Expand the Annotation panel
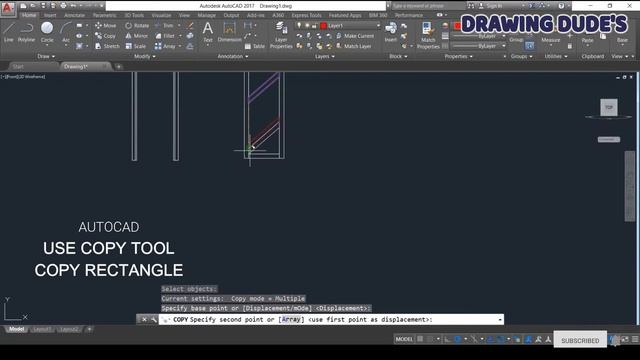The image size is (640, 360). [x=233, y=56]
